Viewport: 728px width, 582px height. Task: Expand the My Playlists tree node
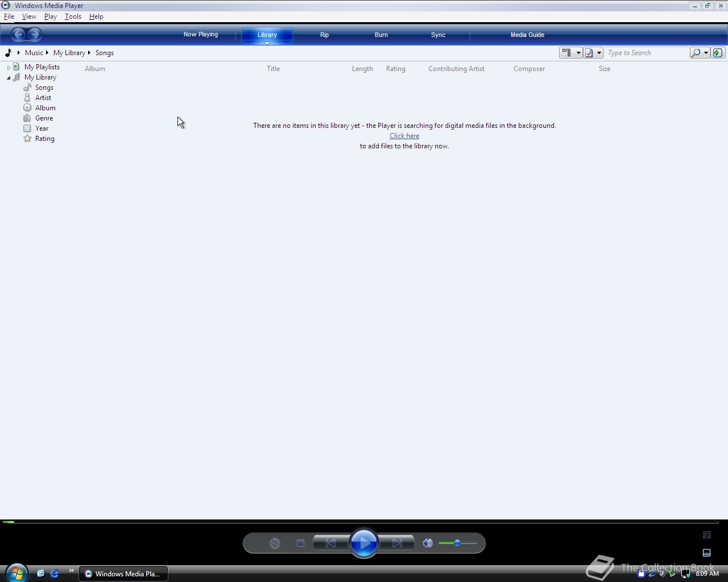coord(9,67)
